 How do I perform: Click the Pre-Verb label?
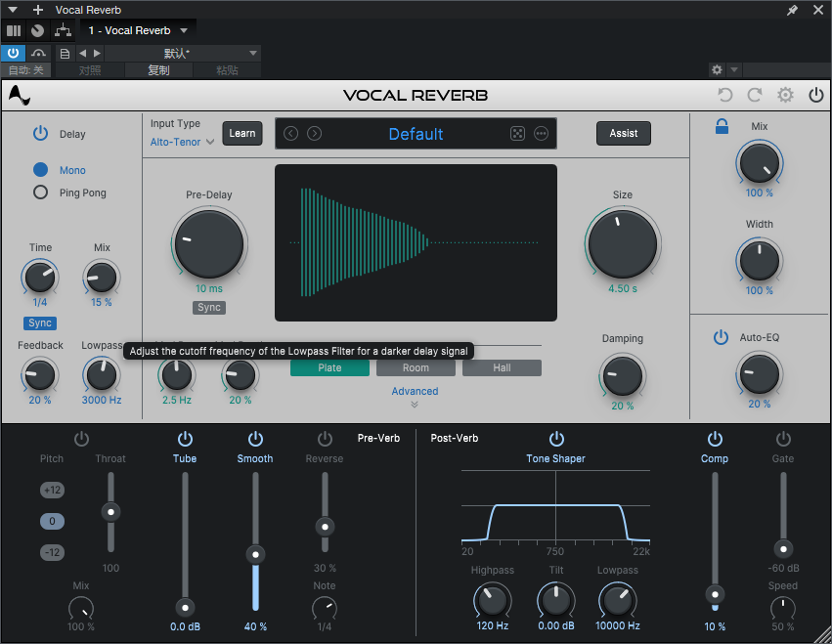click(x=378, y=438)
